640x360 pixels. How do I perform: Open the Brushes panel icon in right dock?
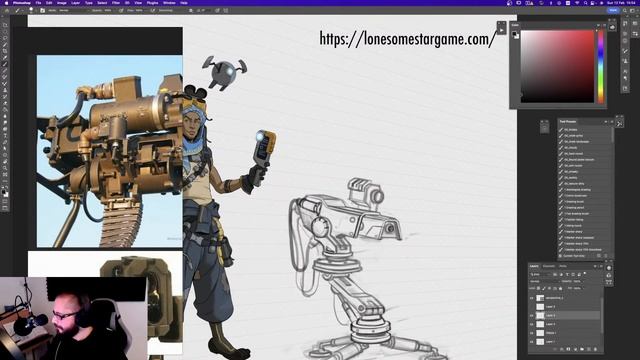click(625, 51)
